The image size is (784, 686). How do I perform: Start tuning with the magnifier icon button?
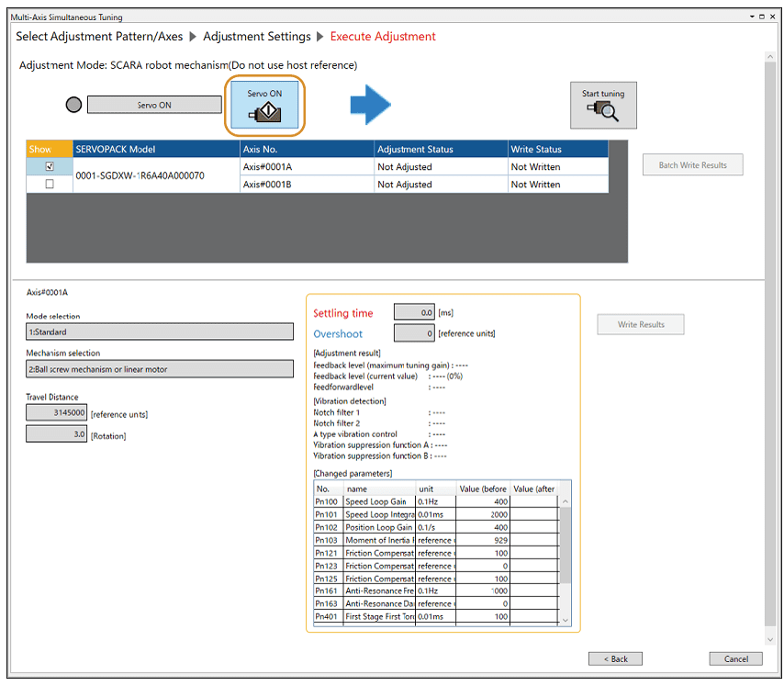point(602,105)
